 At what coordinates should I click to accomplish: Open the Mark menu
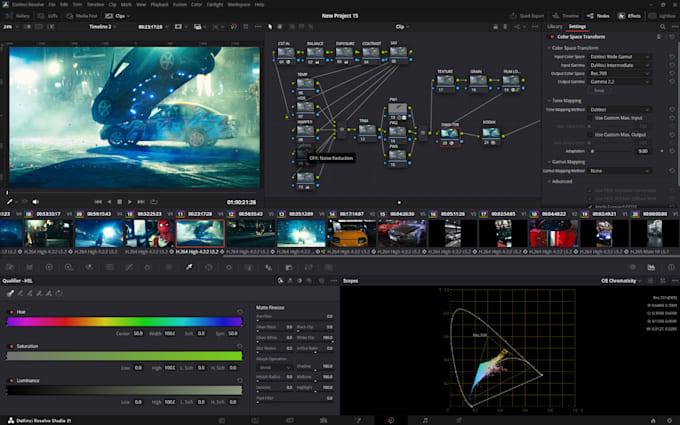click(126, 4)
